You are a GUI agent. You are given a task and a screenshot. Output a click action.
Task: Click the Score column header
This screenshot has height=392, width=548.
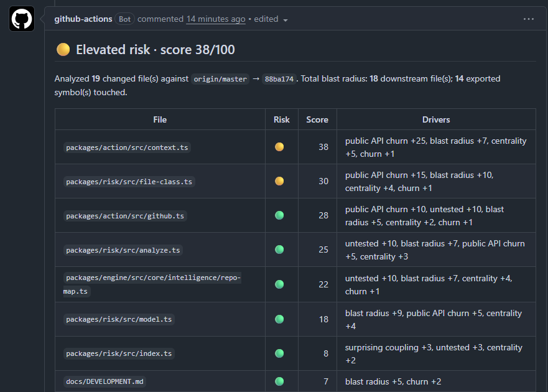point(317,119)
